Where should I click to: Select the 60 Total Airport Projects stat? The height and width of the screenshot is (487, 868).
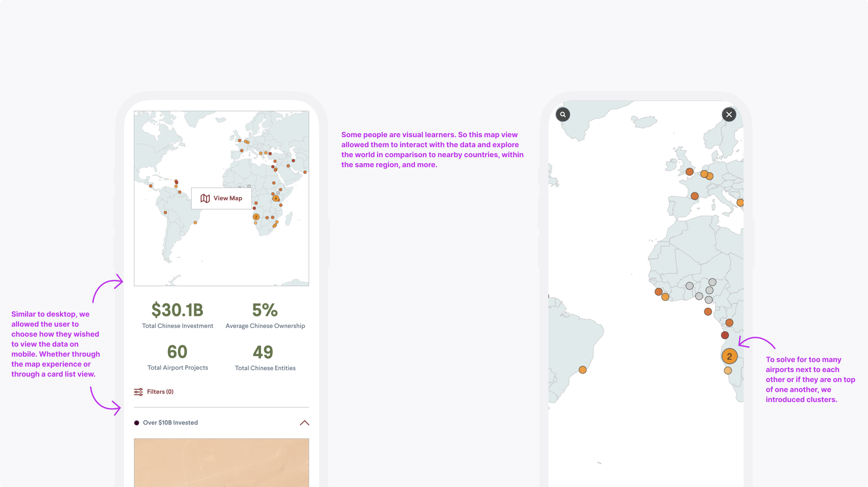tap(178, 358)
